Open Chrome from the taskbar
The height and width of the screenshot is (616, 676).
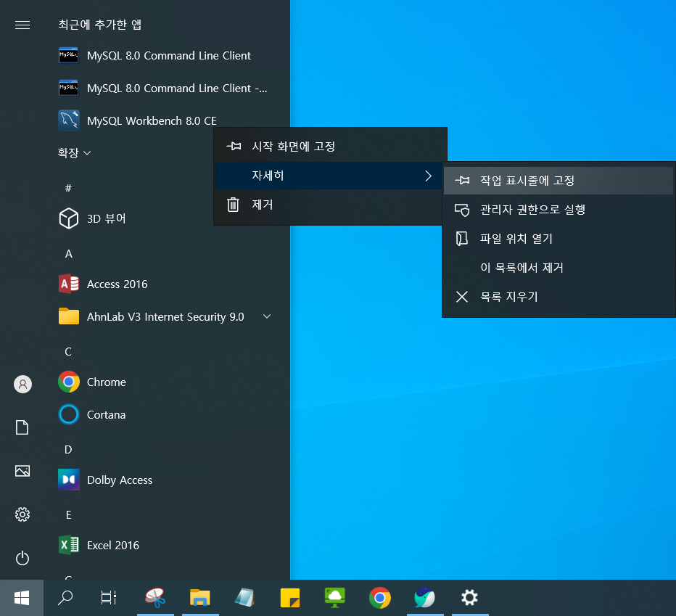[380, 598]
